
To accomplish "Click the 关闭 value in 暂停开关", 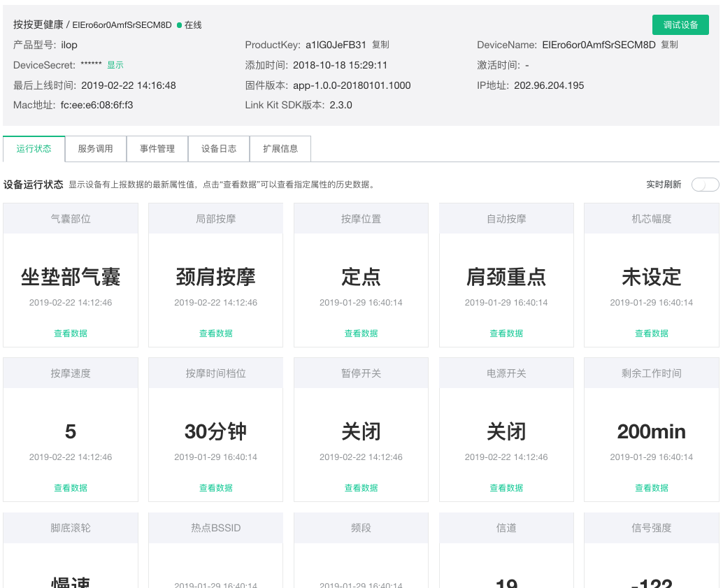I will tap(361, 431).
